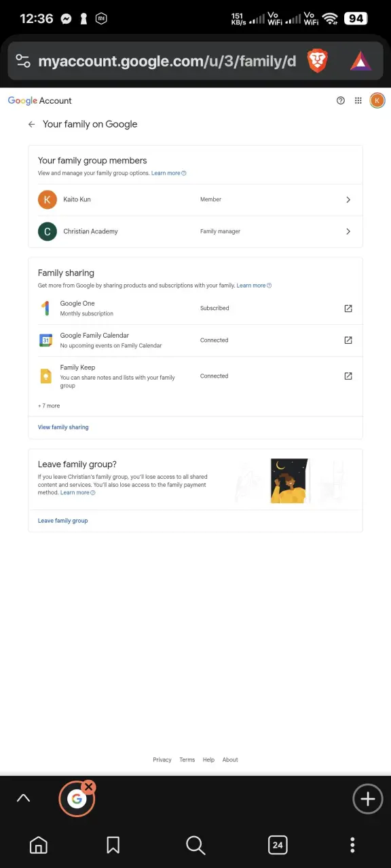391x868 pixels.
Task: Open About footer link
Action: 230,759
